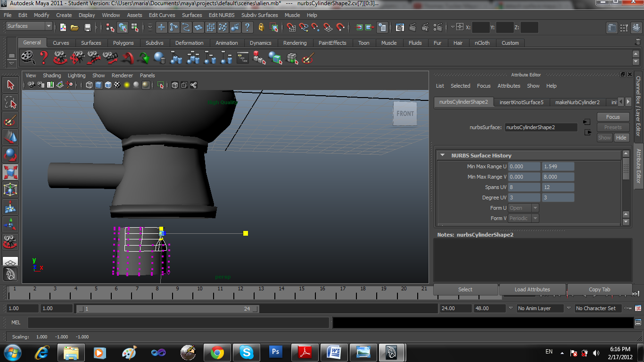644x362 pixels.
Task: Select the Soft Modification tool
Action: click(x=10, y=207)
